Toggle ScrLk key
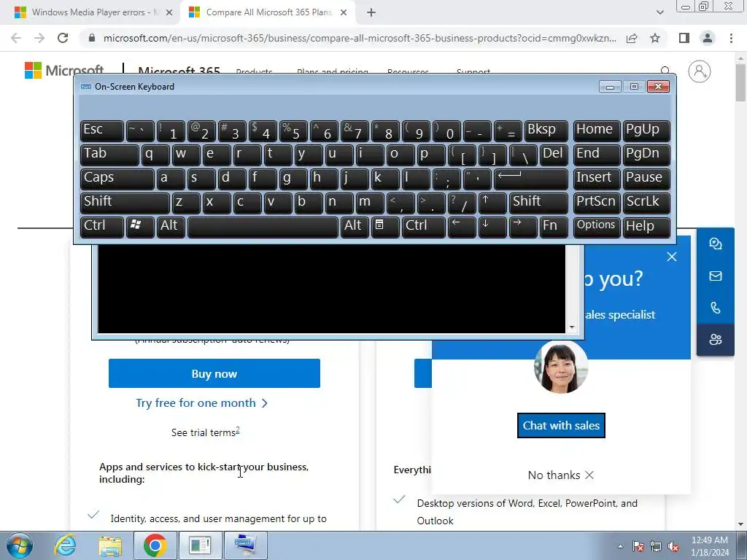Viewport: 747px width, 560px height. 646,203
